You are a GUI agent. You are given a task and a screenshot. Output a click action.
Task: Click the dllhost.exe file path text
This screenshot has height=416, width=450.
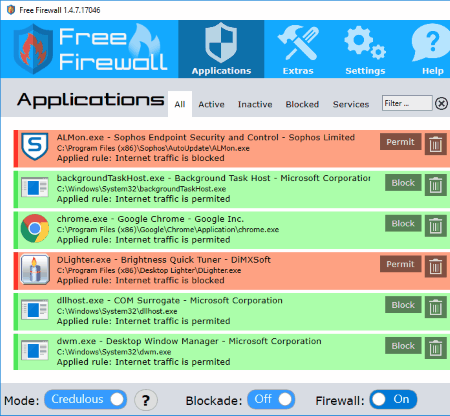click(117, 311)
